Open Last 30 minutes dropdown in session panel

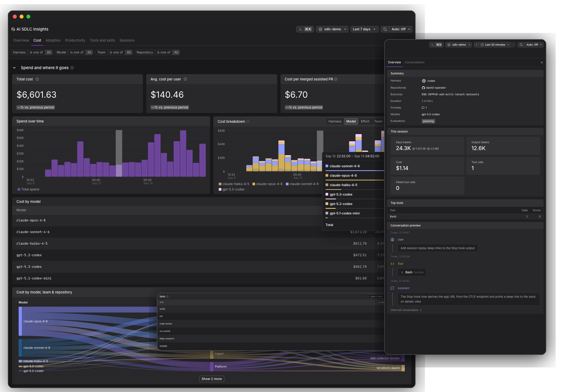(495, 45)
